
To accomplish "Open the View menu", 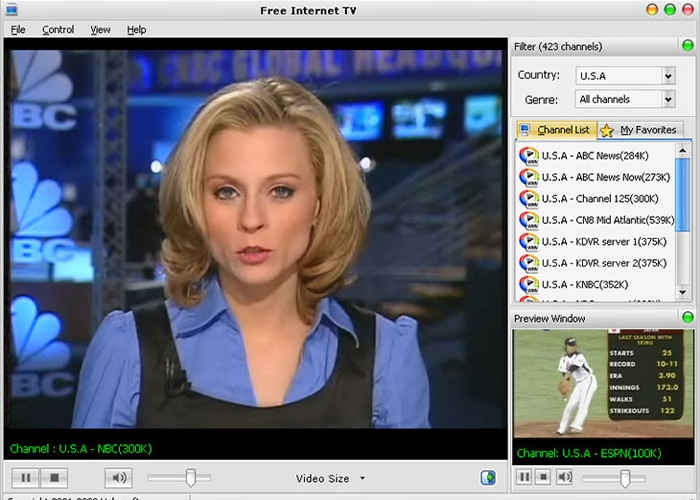I will [100, 29].
